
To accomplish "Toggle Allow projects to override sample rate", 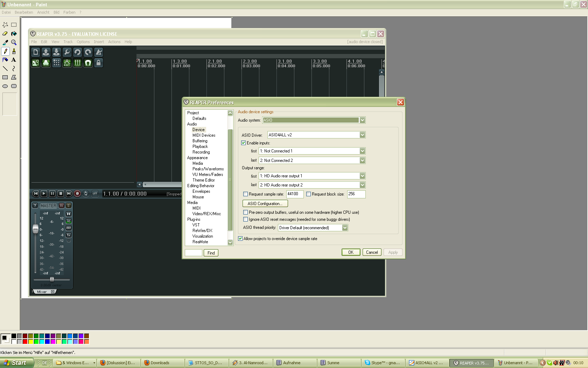I will click(x=240, y=239).
